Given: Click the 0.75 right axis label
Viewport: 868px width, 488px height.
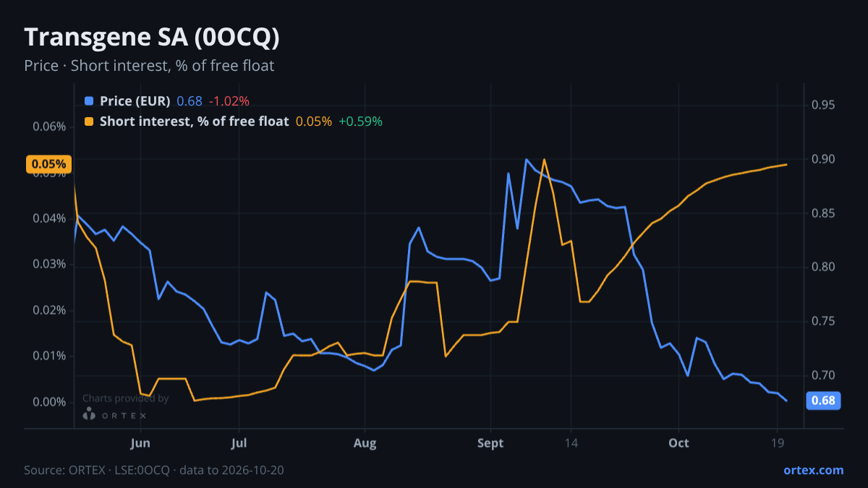Looking at the screenshot, I should (x=823, y=321).
